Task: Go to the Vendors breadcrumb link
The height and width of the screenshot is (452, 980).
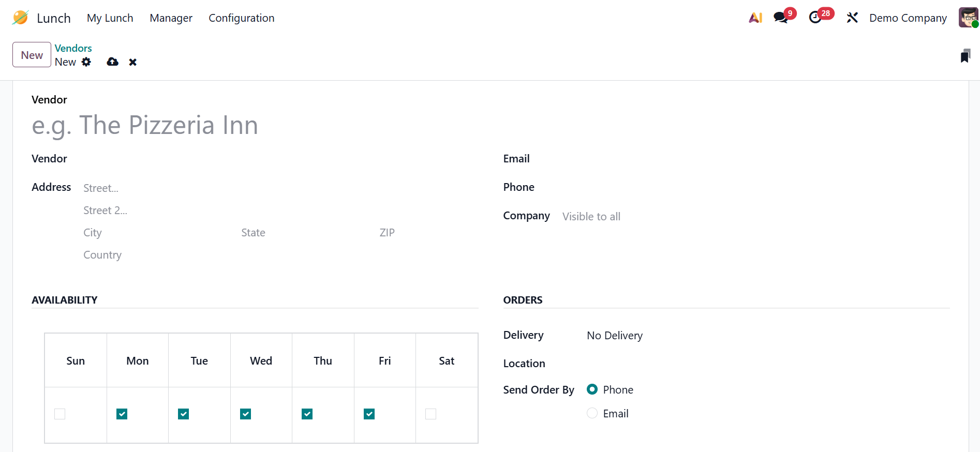Action: pyautogui.click(x=73, y=48)
